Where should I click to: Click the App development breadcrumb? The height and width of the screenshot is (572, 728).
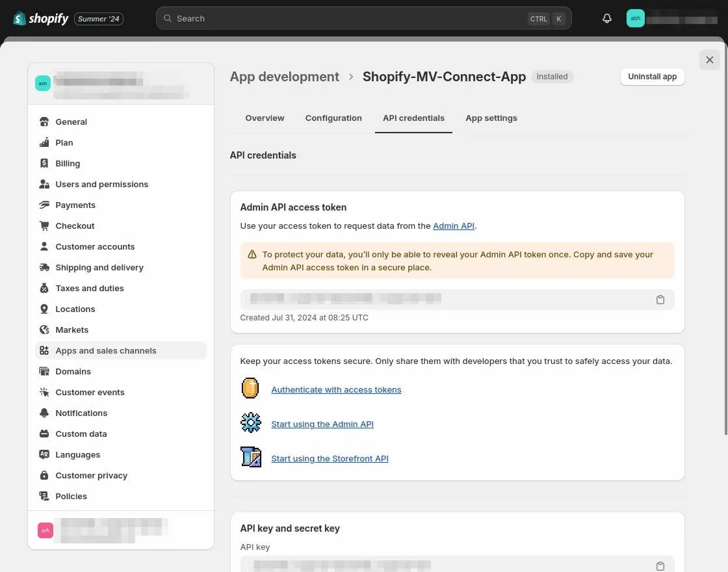(285, 77)
